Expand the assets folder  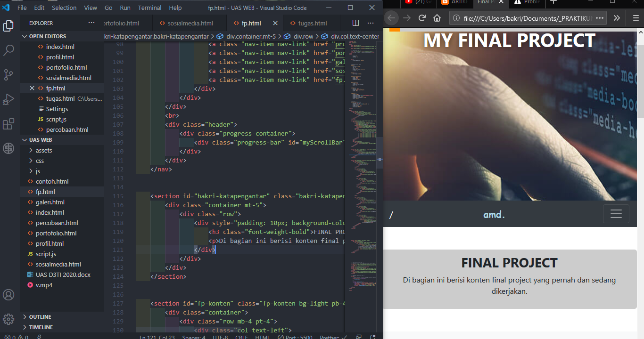tap(44, 150)
